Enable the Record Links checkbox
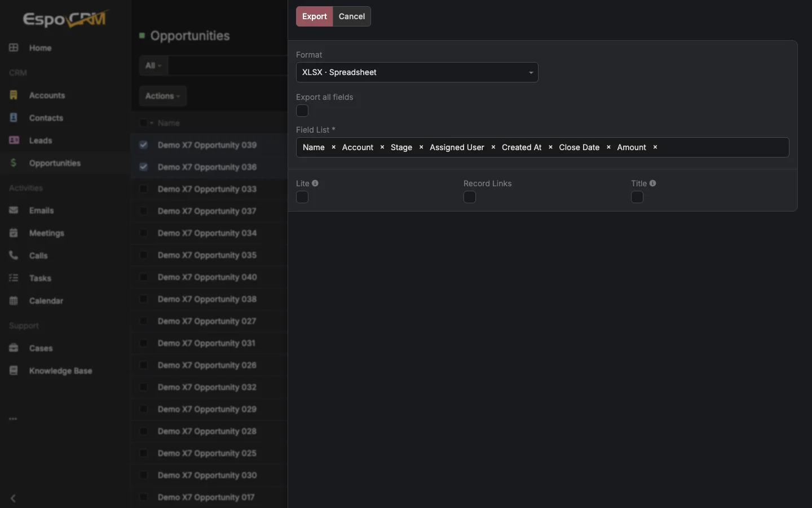This screenshot has height=508, width=812. tap(470, 197)
